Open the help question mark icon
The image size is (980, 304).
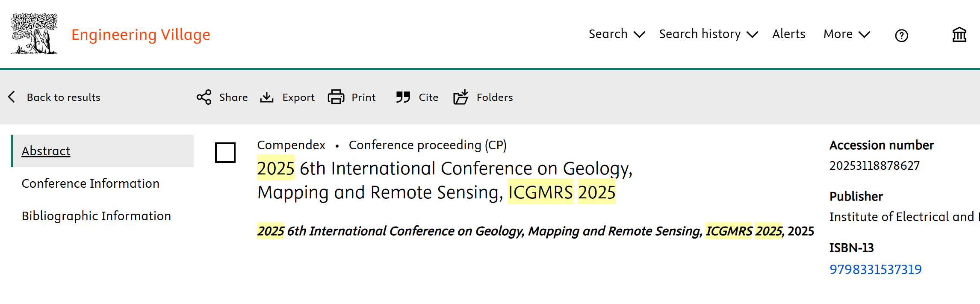pos(901,35)
